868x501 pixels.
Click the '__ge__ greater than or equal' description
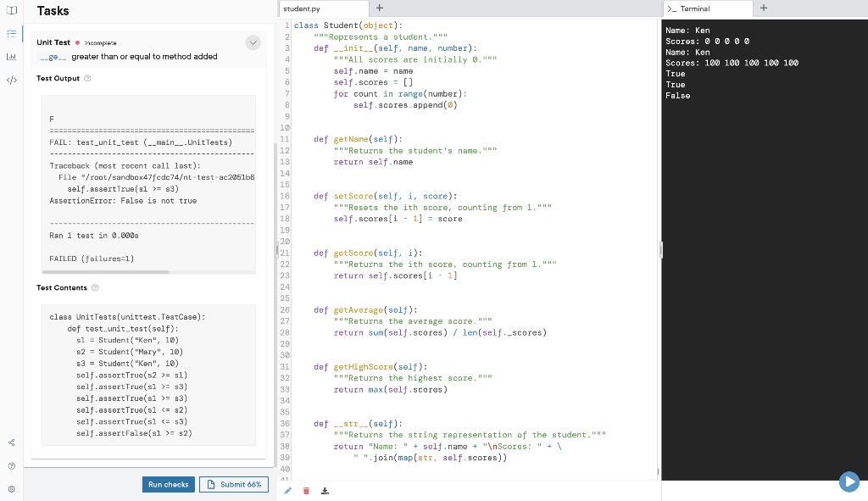coord(128,57)
